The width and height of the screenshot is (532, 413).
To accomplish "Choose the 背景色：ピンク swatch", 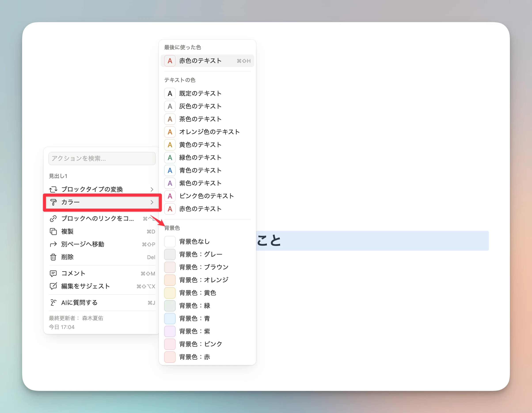I will tap(170, 344).
